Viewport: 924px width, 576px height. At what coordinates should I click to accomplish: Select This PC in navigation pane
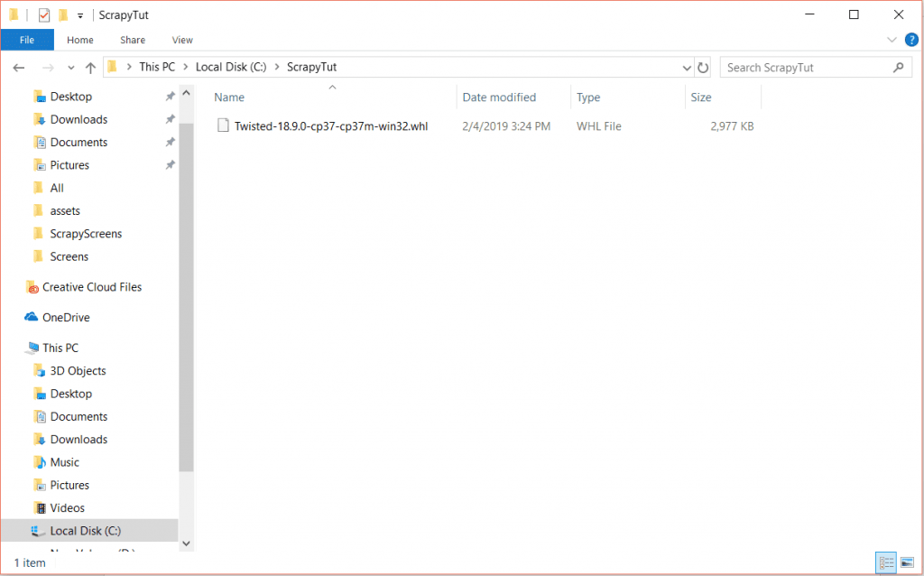pos(60,348)
